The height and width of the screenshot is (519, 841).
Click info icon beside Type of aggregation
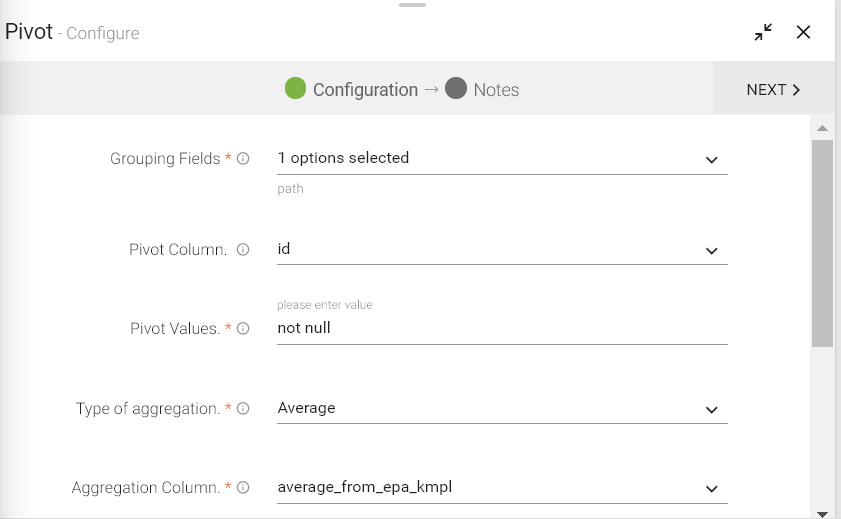coord(243,409)
